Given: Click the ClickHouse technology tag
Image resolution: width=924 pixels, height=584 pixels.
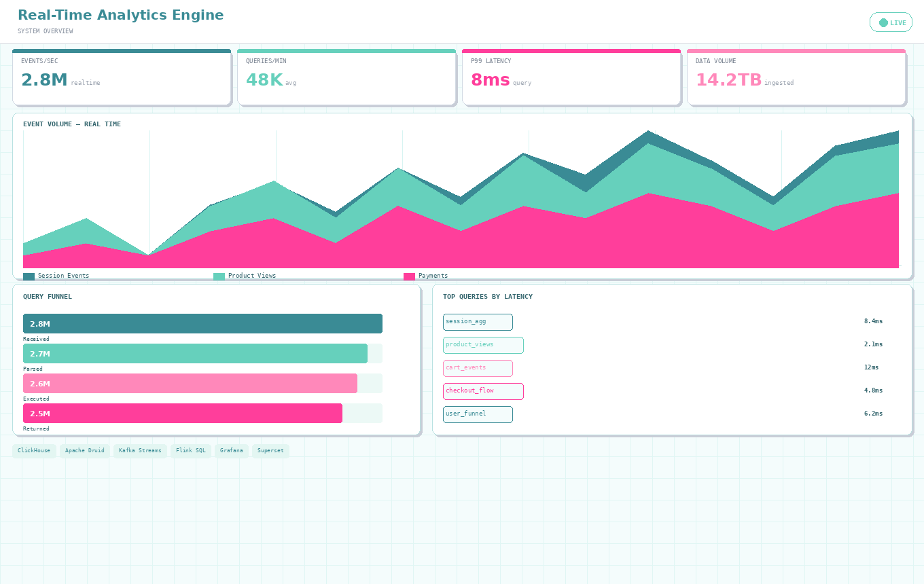Looking at the screenshot, I should 34,450.
